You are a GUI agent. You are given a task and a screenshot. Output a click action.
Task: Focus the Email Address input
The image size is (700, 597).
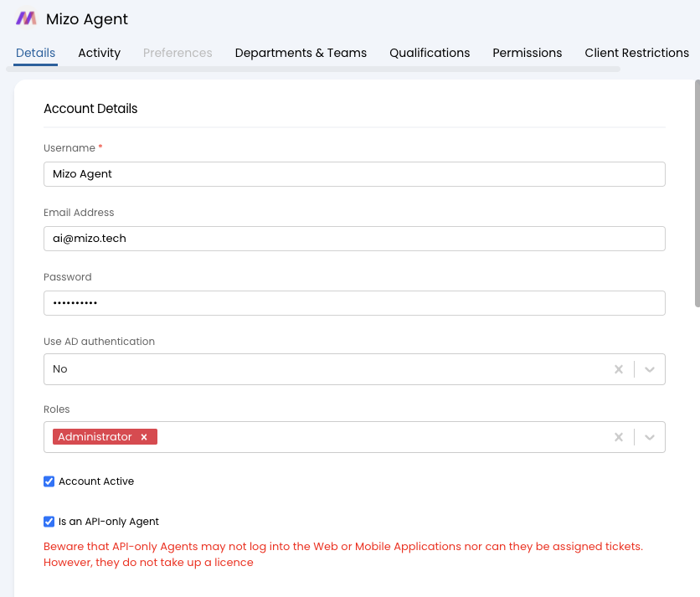(354, 239)
